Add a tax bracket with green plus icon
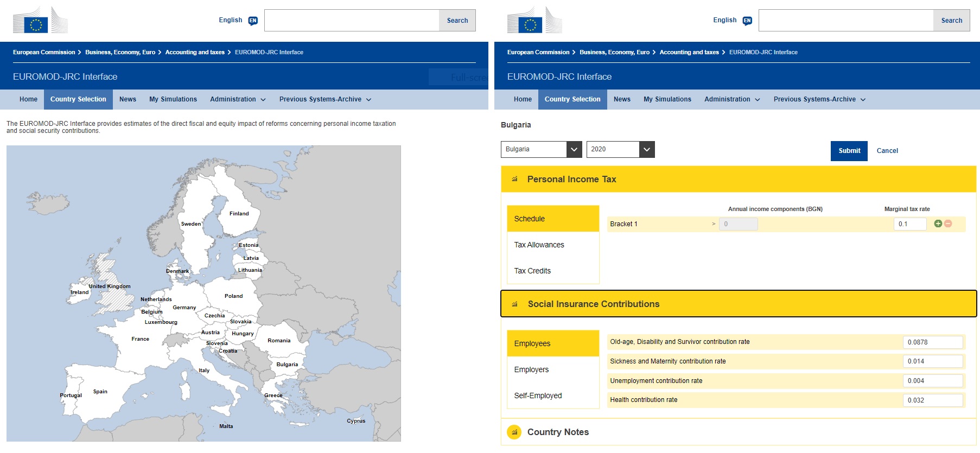The image size is (980, 453). coord(938,224)
